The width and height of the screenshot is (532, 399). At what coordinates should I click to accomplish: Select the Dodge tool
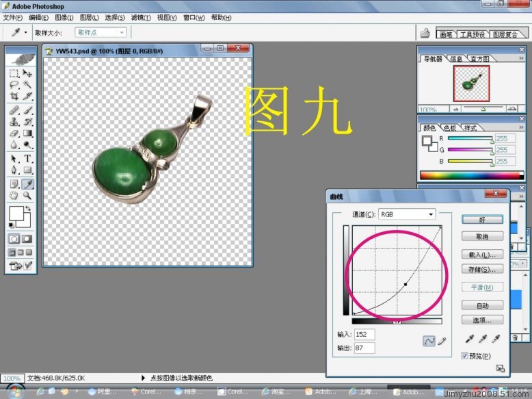click(27, 144)
